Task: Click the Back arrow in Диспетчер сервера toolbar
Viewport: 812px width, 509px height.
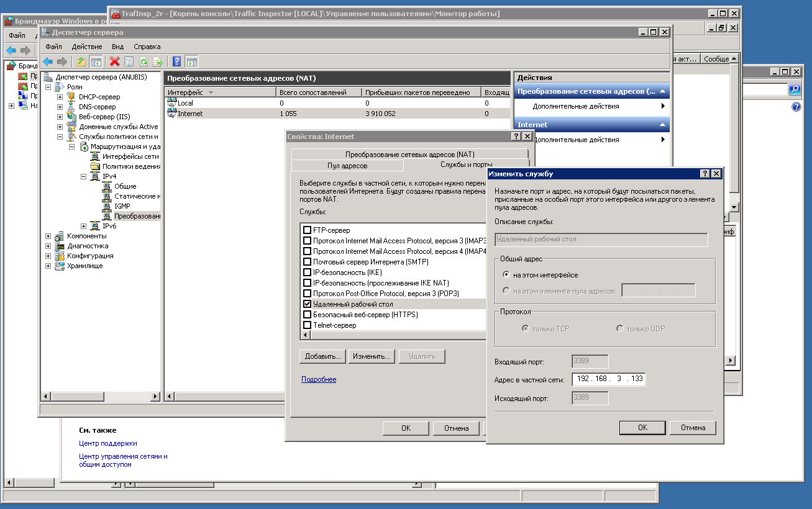Action: (48, 61)
